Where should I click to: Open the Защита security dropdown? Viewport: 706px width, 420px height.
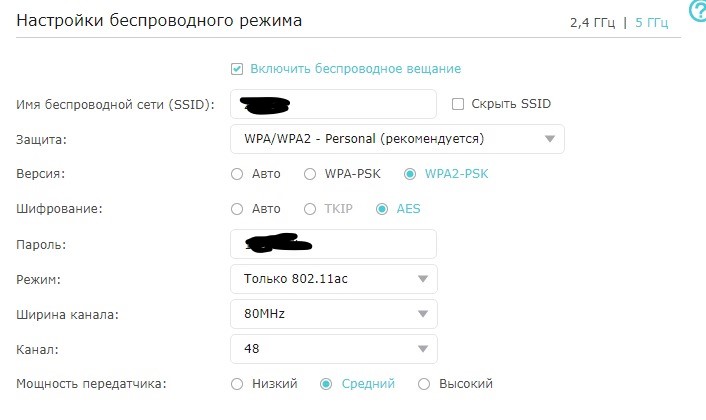pos(397,139)
